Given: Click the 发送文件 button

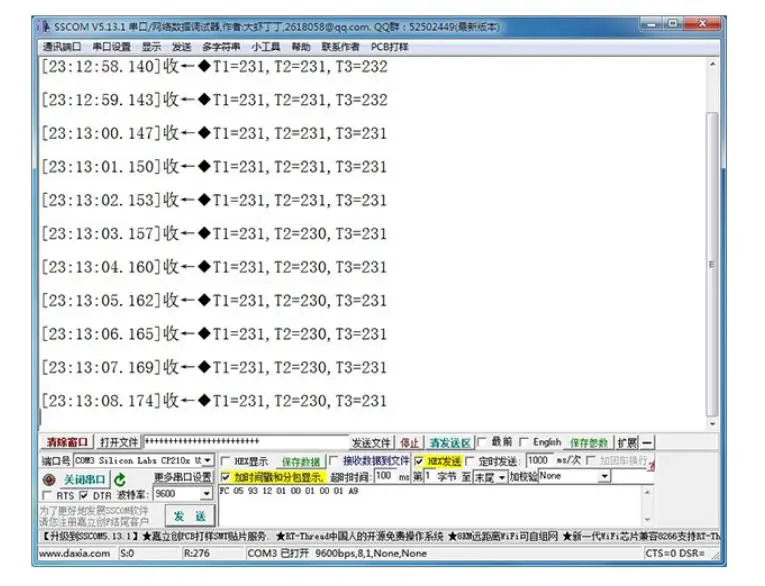Looking at the screenshot, I should (x=371, y=443).
